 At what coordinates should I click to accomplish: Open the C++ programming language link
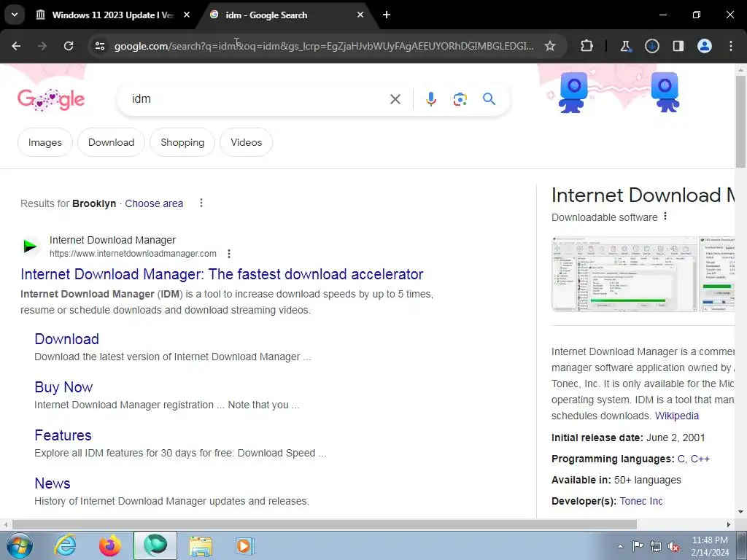click(x=700, y=459)
